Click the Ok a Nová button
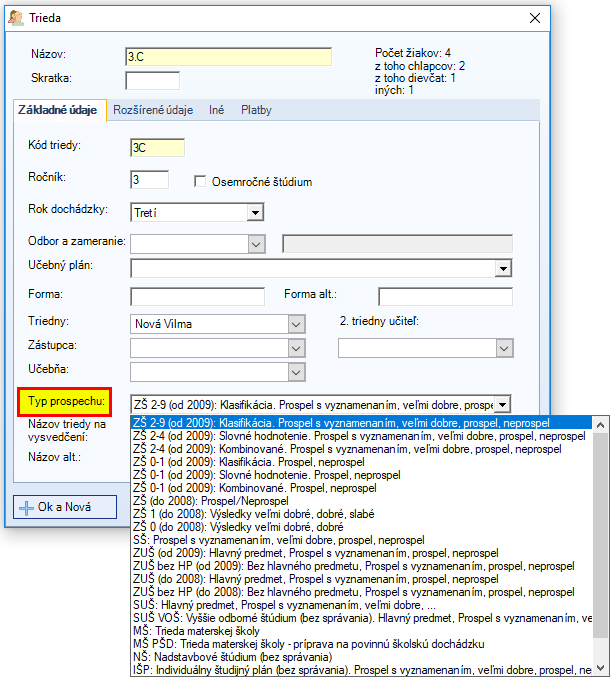Screen dimensions: 613x680 coord(65,507)
